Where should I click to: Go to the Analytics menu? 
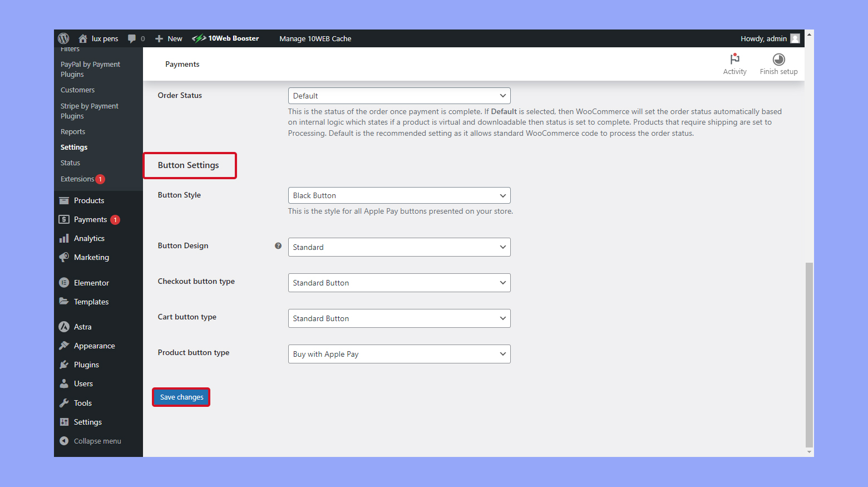pyautogui.click(x=89, y=238)
